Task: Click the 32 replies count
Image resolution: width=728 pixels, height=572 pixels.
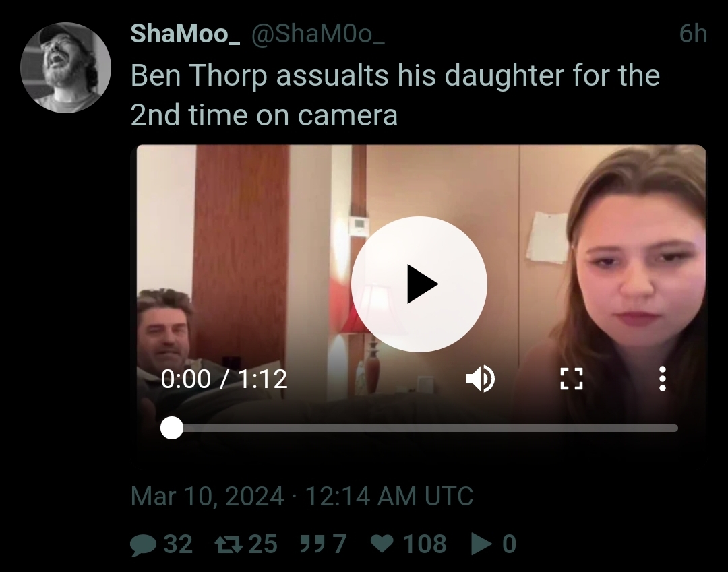Action: click(x=178, y=544)
